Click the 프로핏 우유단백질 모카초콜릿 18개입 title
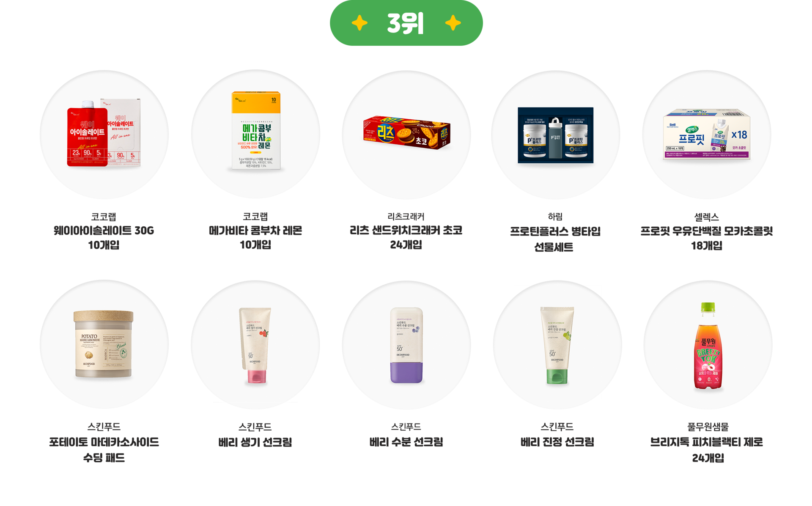Image resolution: width=812 pixels, height=506 pixels. [707, 238]
